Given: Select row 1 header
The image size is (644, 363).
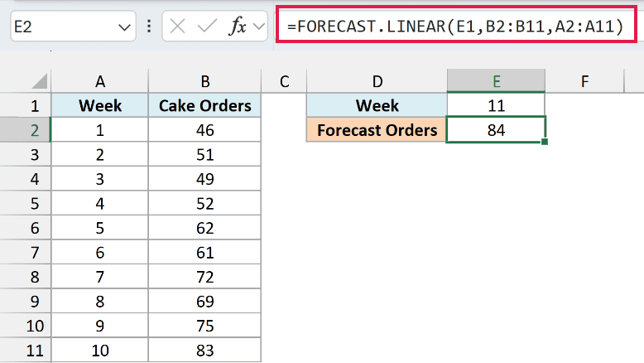Looking at the screenshot, I should 26,105.
